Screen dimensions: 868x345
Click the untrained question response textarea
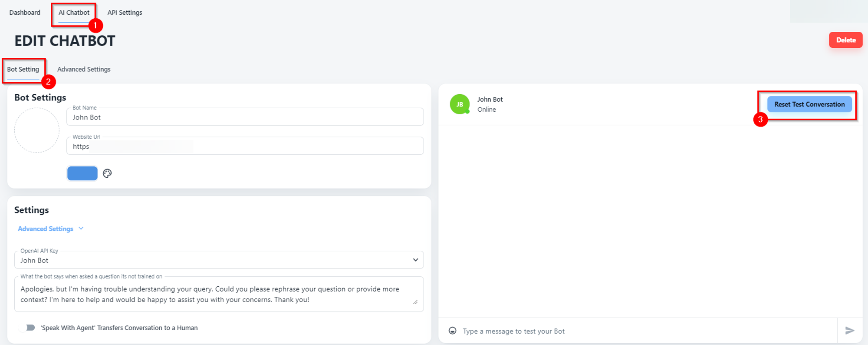tap(219, 294)
